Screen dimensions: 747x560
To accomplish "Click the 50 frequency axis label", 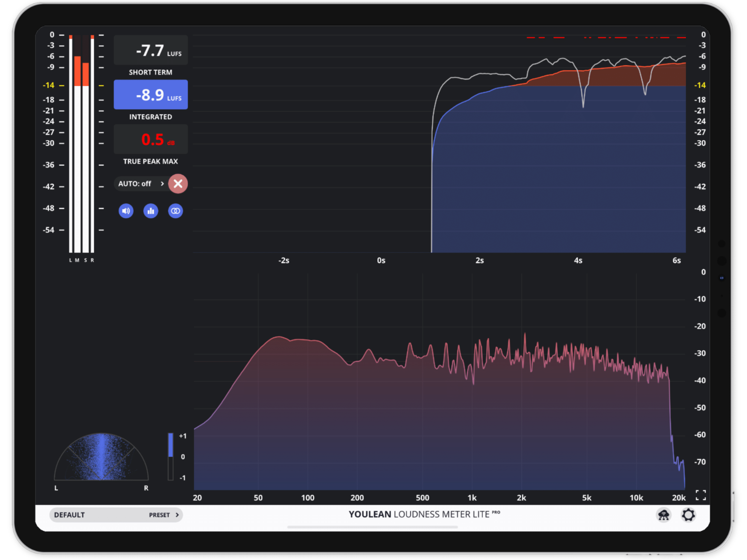I will point(258,498).
